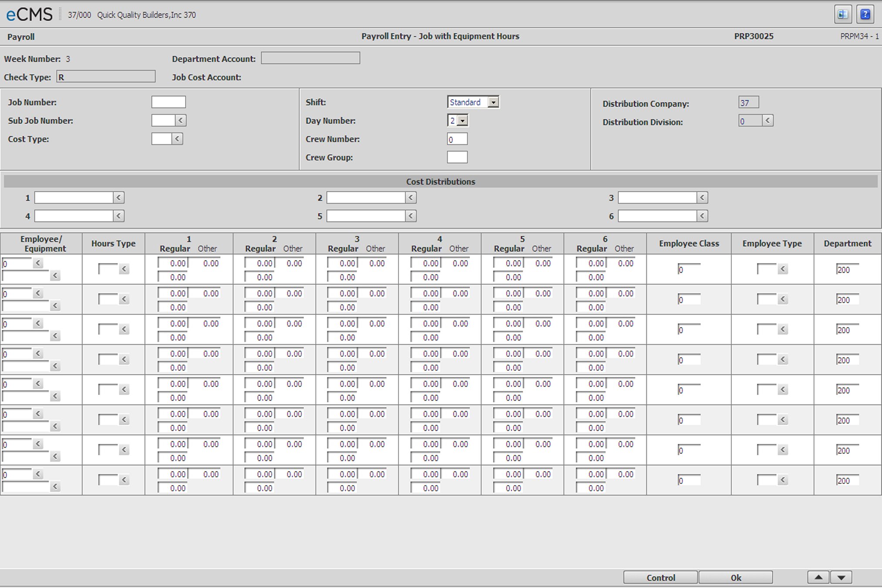Viewport: 882px width, 588px height.
Task: Open employee lookup in second grid row
Action: point(38,293)
